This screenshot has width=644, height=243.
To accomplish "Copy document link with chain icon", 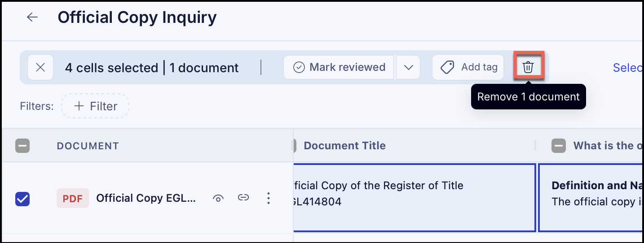I will point(243,198).
